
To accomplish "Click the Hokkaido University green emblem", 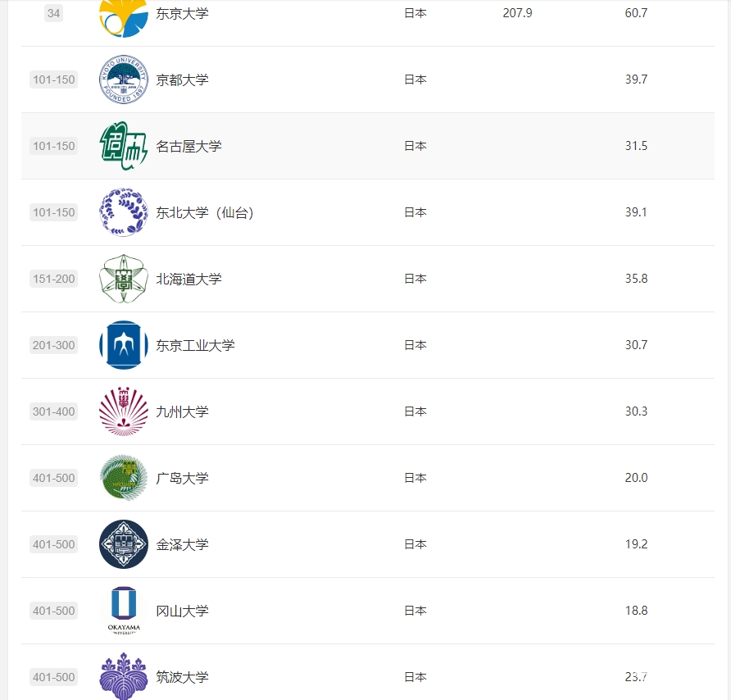I will [x=124, y=279].
